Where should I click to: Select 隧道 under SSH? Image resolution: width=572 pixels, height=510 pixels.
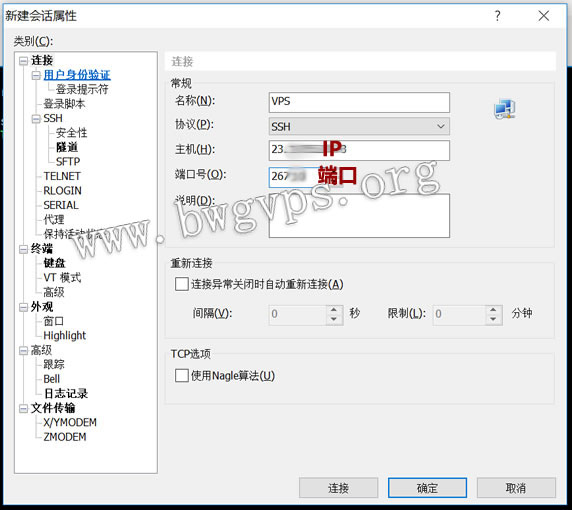pos(67,147)
